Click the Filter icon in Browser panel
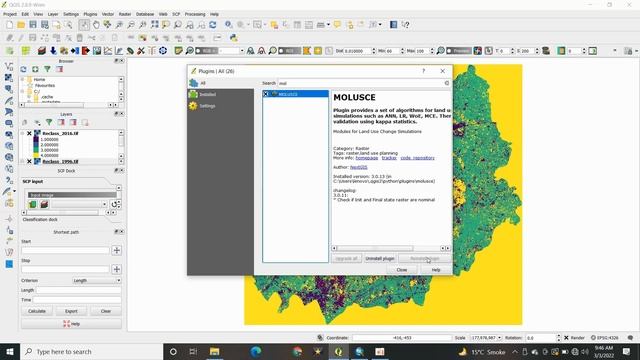This screenshot has height=360, width=640. [x=47, y=69]
